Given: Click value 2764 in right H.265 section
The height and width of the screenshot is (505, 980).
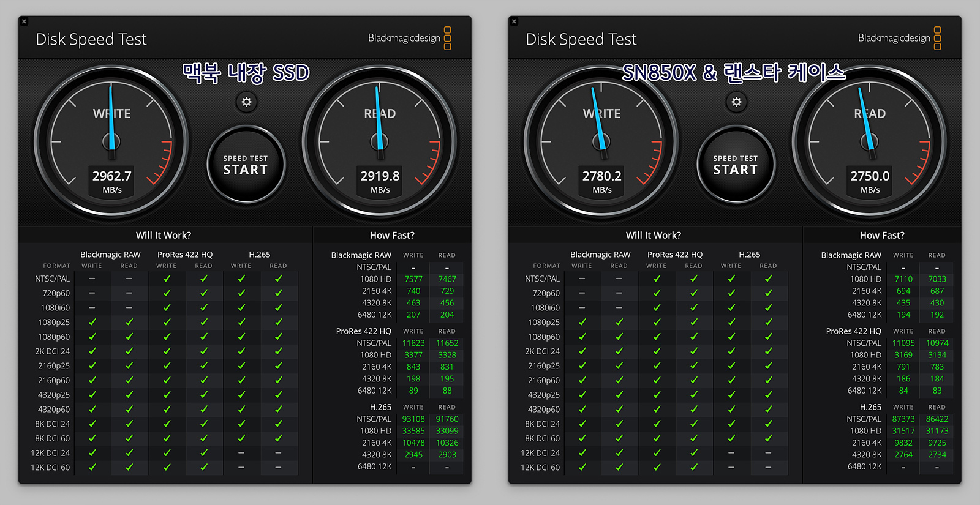Looking at the screenshot, I should click(903, 455).
